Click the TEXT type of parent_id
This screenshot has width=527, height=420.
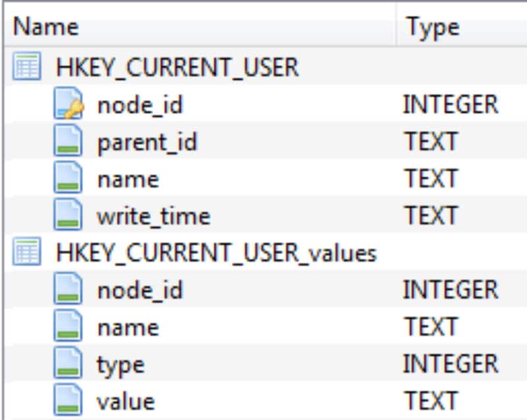point(430,142)
